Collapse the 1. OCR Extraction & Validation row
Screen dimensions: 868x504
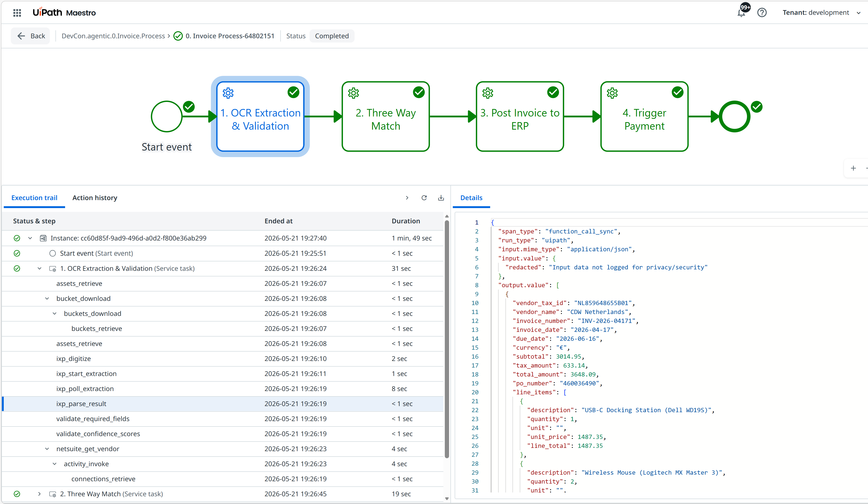(39, 268)
